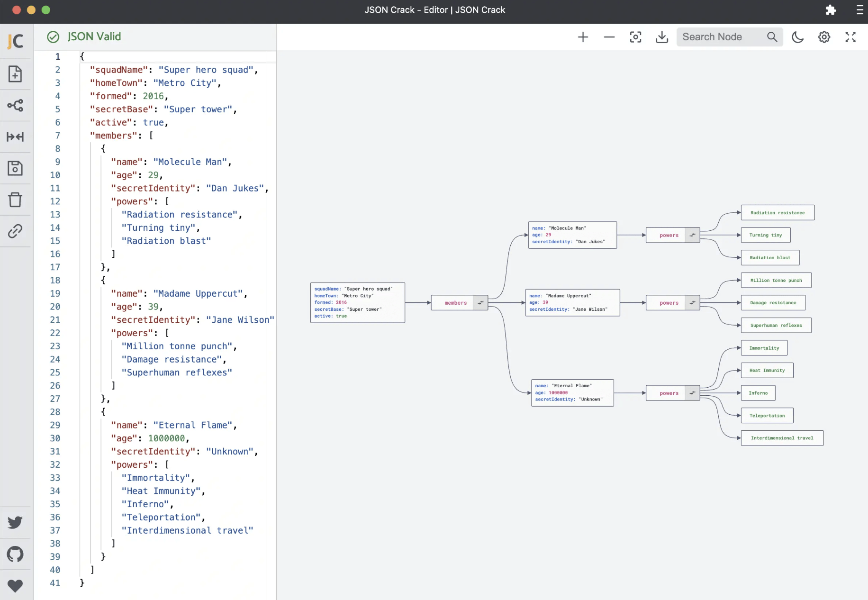Screen dimensions: 868x600
Task: Toggle fullscreen canvas view
Action: [x=850, y=37]
